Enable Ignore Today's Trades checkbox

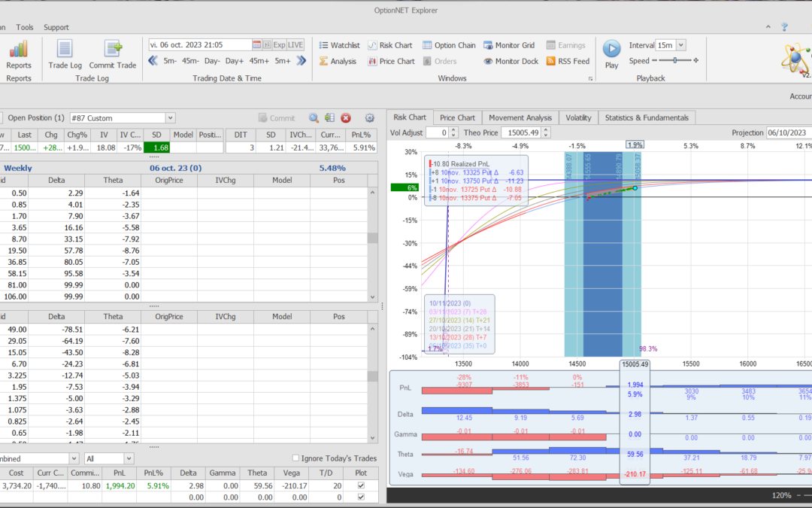pos(295,458)
